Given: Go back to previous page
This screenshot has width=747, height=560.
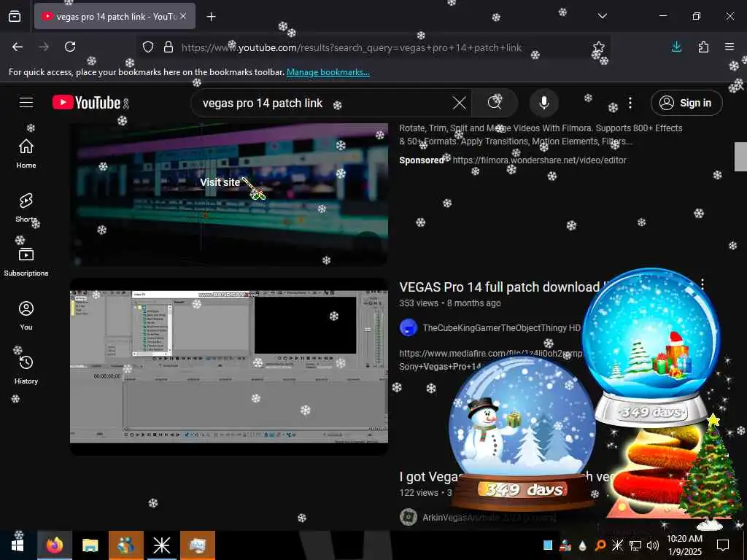Looking at the screenshot, I should [x=18, y=47].
